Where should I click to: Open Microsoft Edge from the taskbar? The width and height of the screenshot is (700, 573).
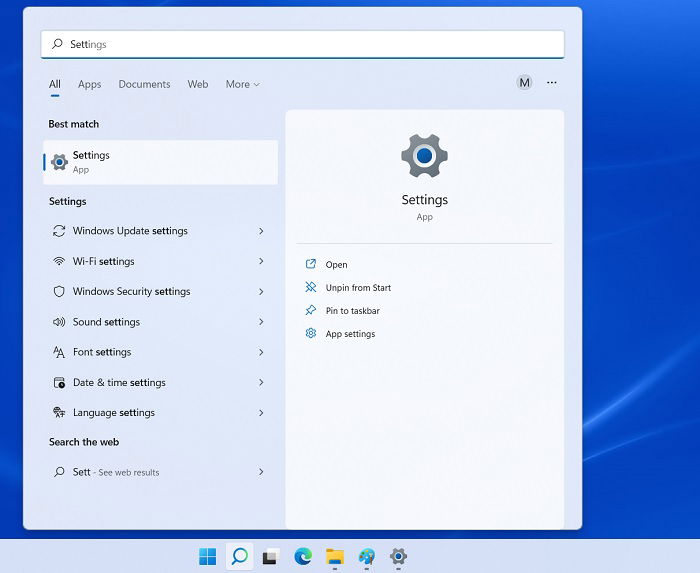(x=303, y=556)
